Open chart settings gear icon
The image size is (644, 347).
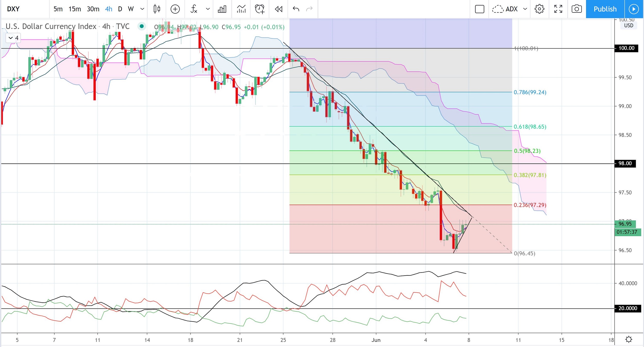tap(539, 9)
